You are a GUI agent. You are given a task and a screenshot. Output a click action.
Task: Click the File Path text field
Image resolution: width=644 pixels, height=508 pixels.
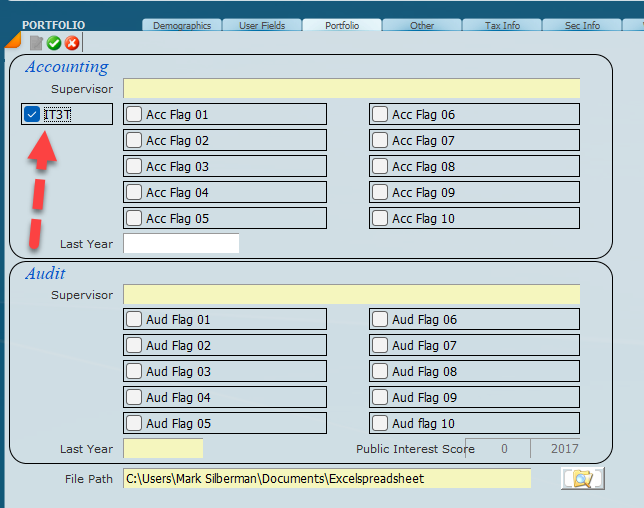(x=327, y=479)
